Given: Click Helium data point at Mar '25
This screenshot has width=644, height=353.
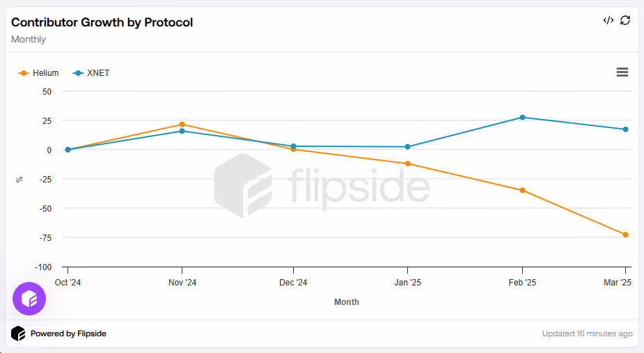Looking at the screenshot, I should [x=625, y=235].
